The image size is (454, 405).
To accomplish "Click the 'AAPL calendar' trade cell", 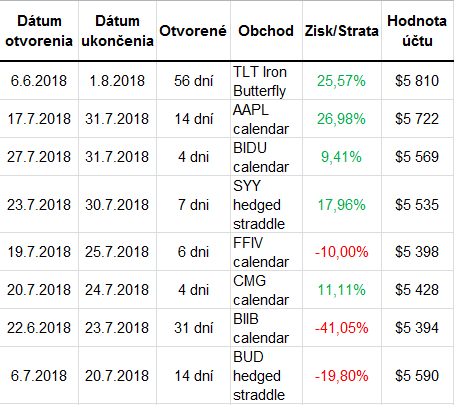I will 266,119.
